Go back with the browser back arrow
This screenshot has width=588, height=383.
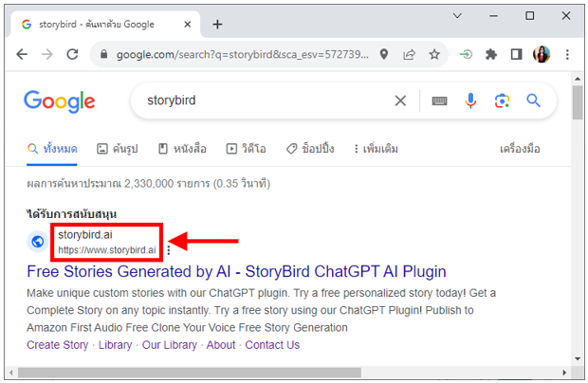coord(22,55)
